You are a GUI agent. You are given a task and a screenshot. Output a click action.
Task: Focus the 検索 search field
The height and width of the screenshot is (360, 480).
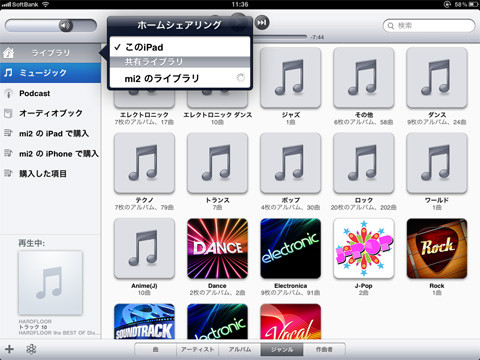[429, 26]
